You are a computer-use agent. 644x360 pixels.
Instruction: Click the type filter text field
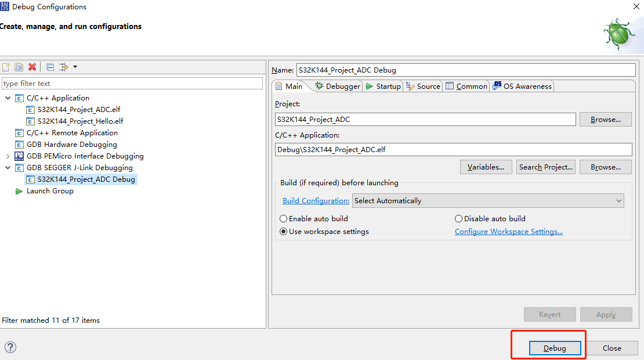pos(132,84)
